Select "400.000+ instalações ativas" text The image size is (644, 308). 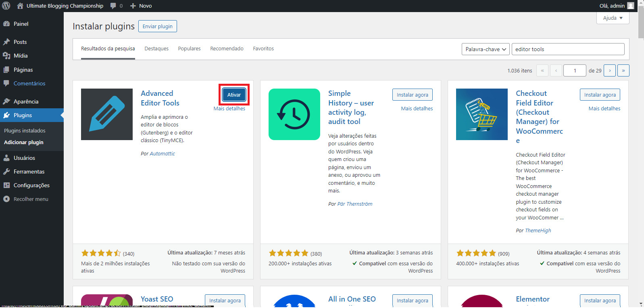click(x=488, y=264)
